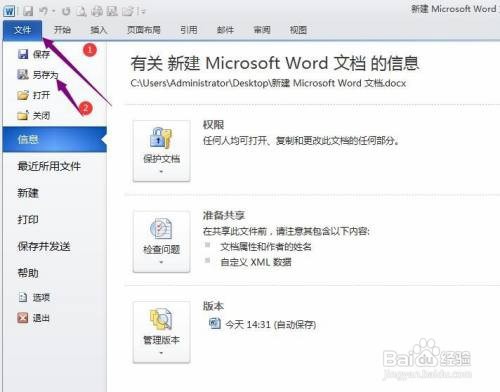The width and height of the screenshot is (500, 392).
Task: Click the document file path text
Action: (268, 83)
